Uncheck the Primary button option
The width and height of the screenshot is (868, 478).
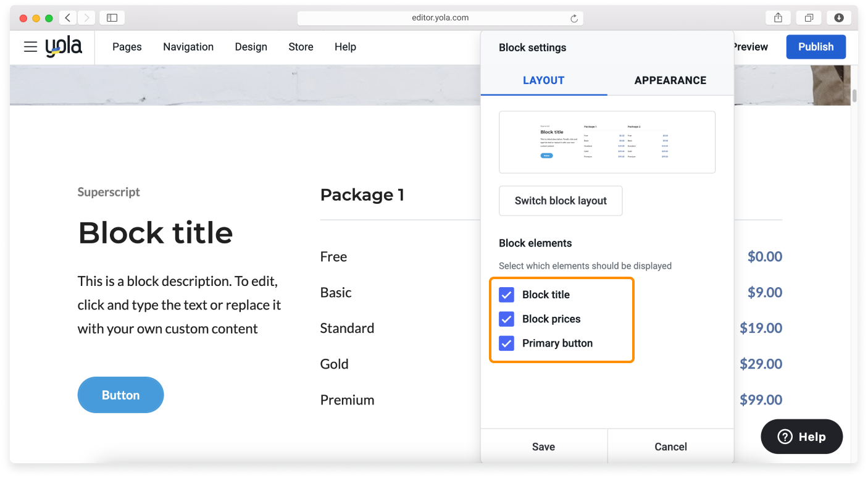(506, 343)
